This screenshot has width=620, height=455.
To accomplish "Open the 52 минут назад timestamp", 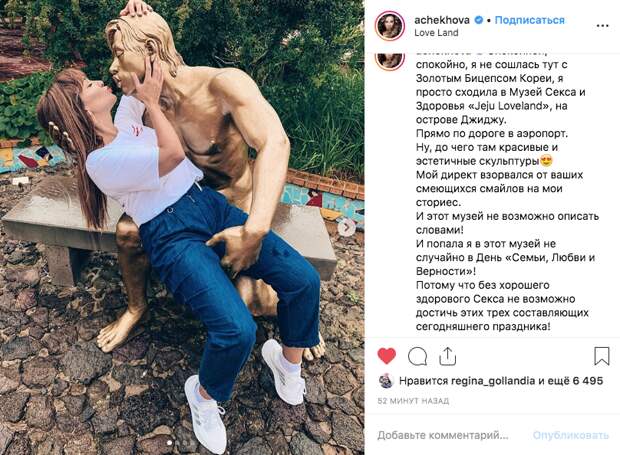I will (x=413, y=401).
